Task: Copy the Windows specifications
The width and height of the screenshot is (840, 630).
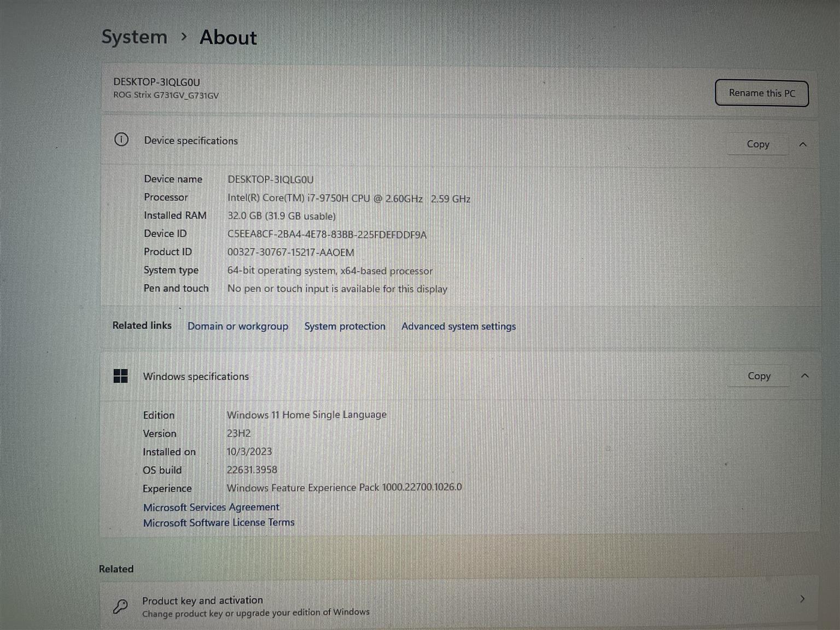Action: 759,376
